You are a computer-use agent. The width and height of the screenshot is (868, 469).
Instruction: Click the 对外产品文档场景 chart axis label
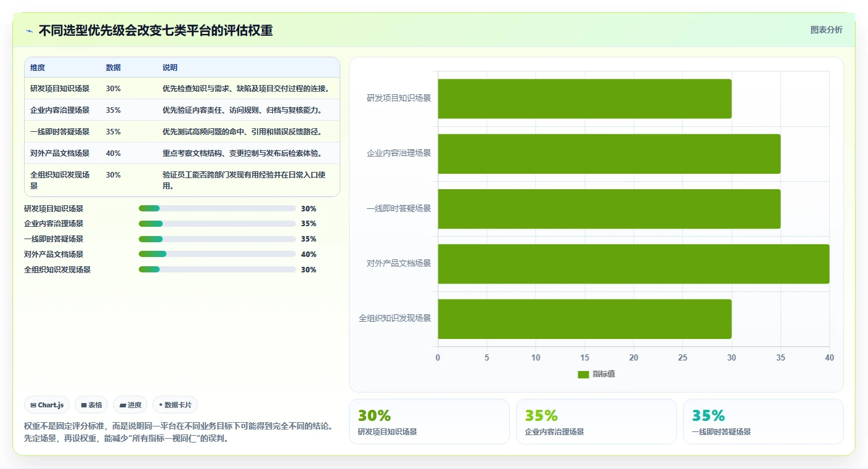point(399,263)
